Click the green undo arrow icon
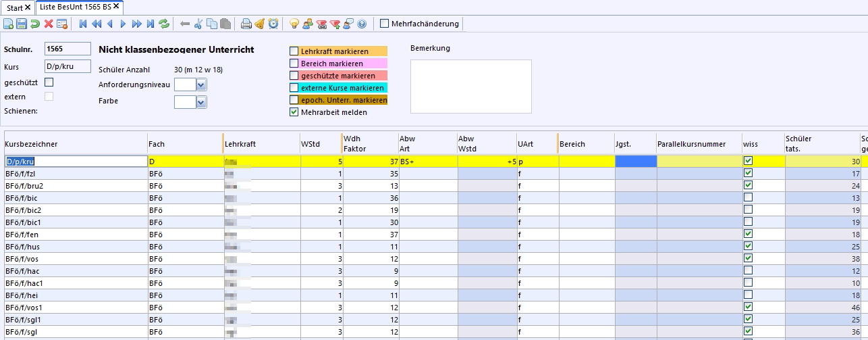868x340 pixels. click(35, 24)
